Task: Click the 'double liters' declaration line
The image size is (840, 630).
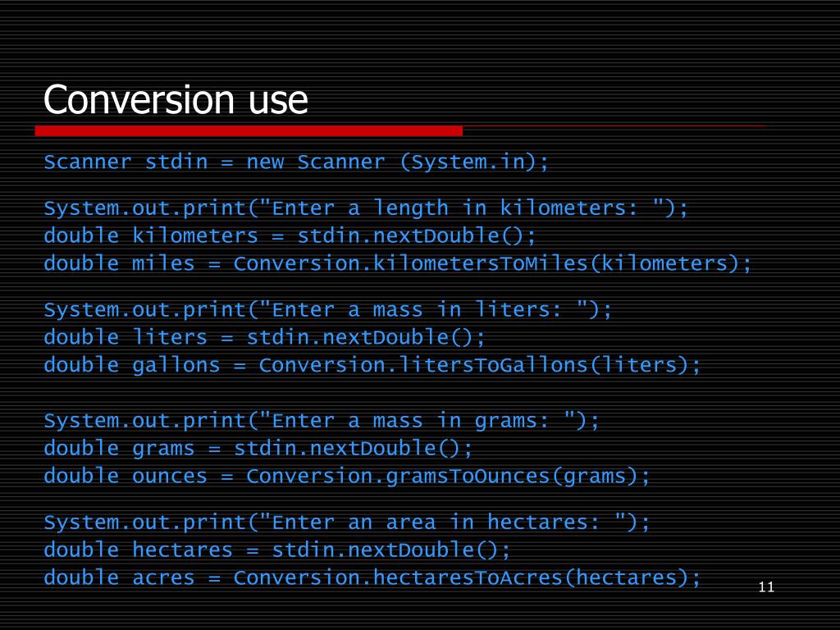Action: [x=265, y=337]
